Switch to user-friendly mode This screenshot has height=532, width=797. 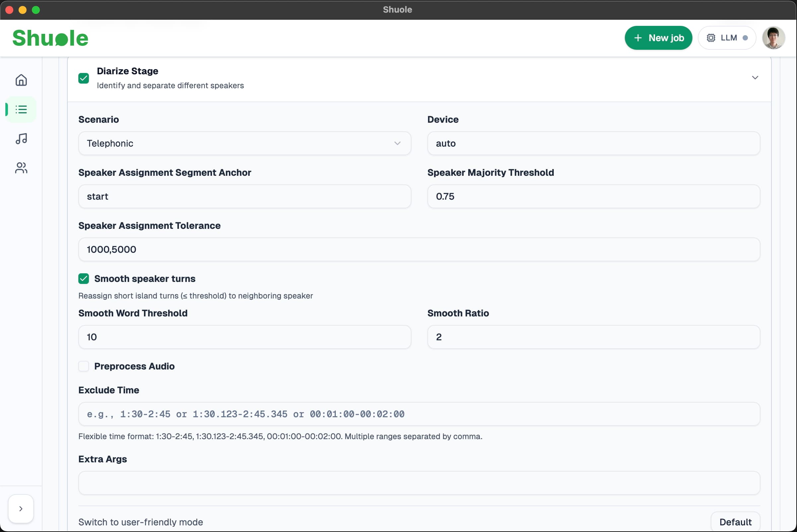[x=141, y=522]
